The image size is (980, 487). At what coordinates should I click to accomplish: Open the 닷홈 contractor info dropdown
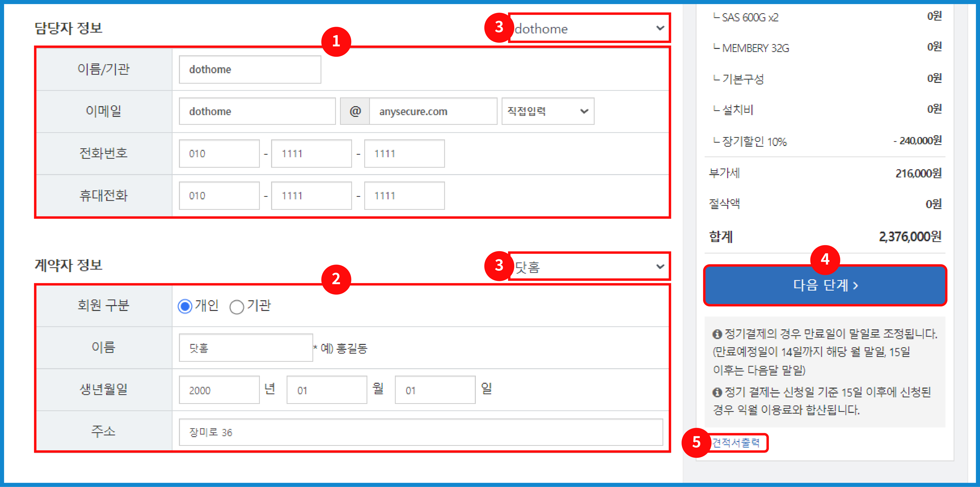(589, 267)
